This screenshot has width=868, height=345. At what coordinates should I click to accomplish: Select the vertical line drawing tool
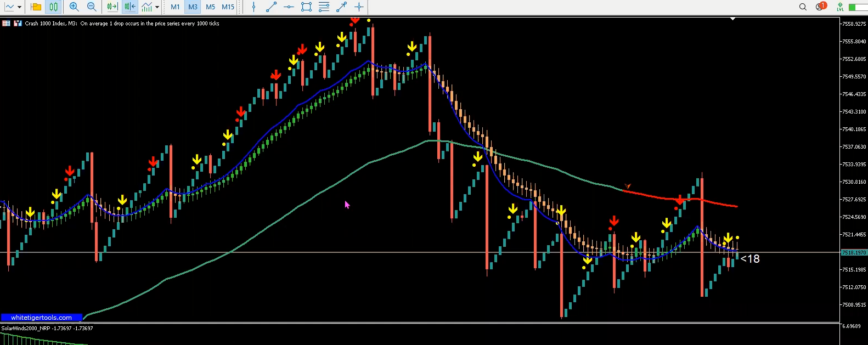coord(253,7)
